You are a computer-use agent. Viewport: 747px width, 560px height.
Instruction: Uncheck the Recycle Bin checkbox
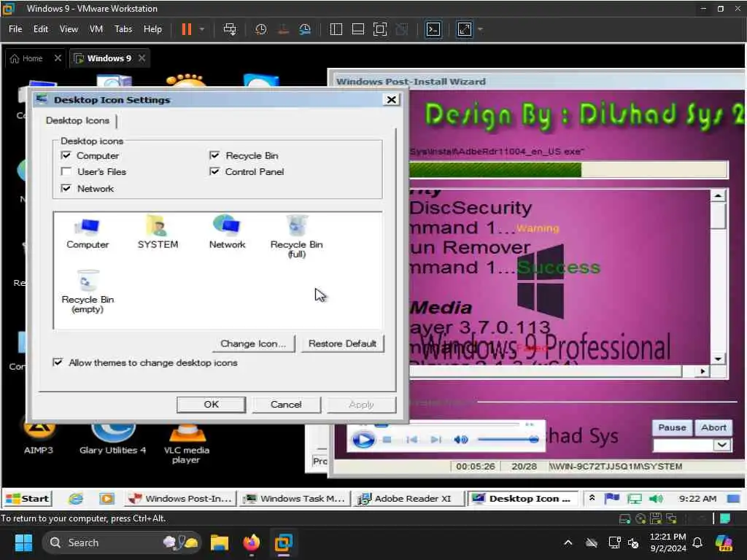click(214, 155)
